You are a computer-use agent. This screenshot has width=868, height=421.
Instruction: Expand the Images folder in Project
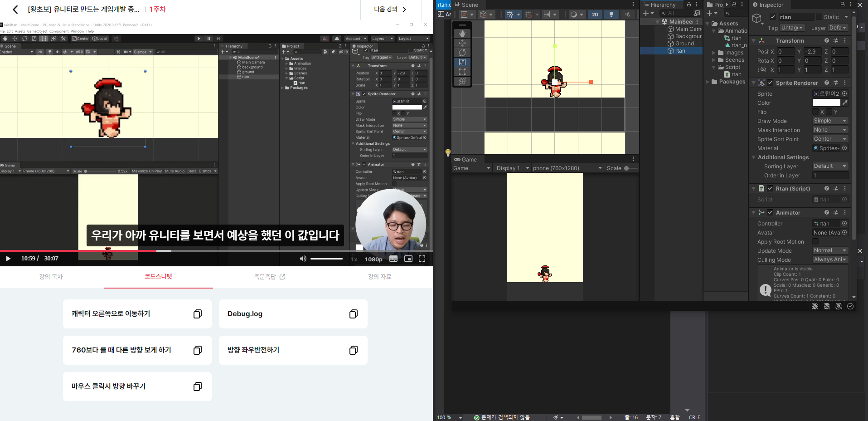[714, 53]
